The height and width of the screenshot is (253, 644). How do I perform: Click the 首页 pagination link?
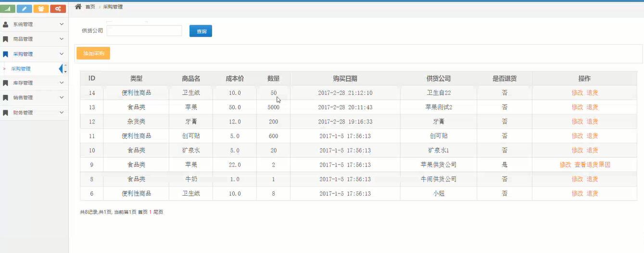pos(143,212)
